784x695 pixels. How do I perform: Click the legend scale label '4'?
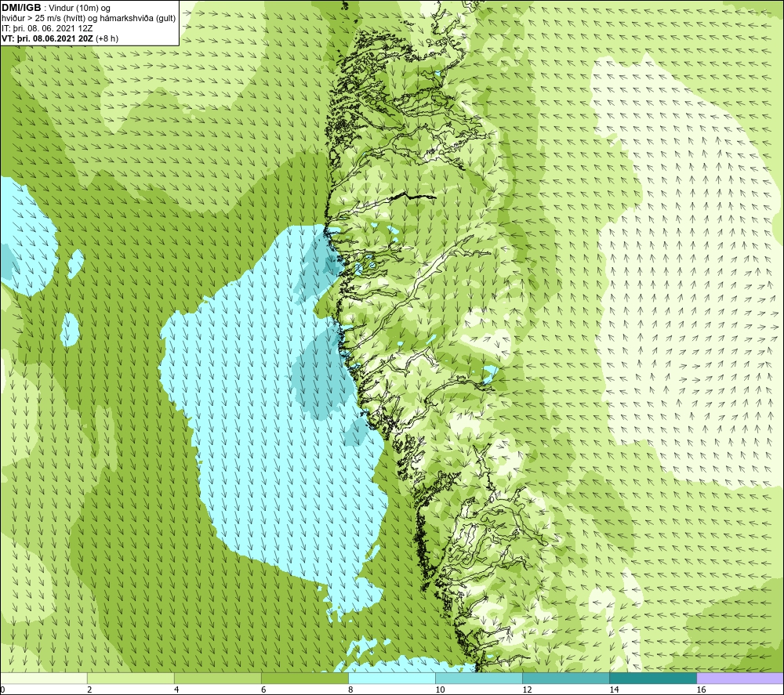176,690
